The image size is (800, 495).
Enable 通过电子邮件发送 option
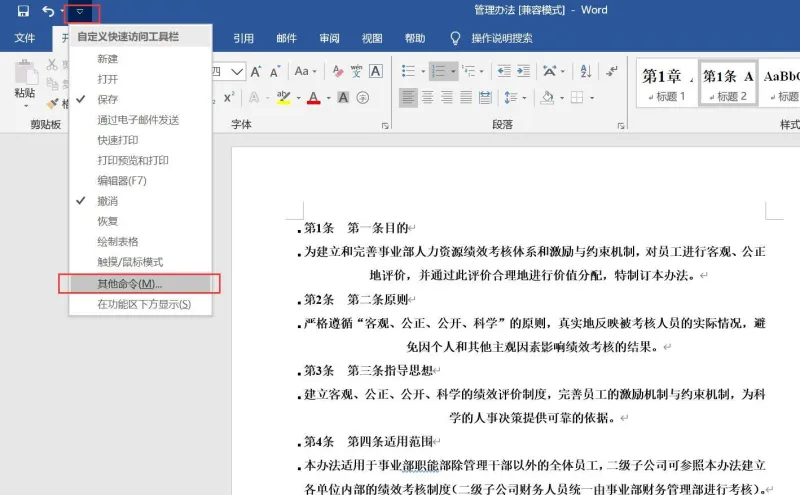tap(140, 120)
